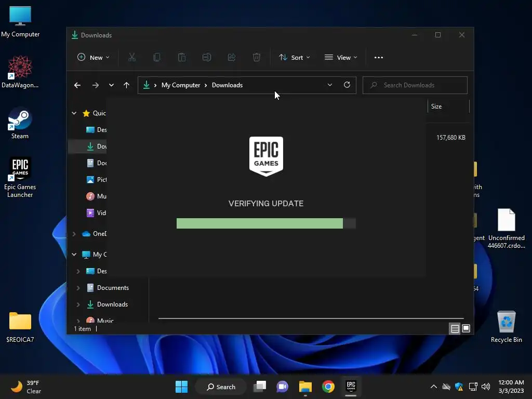Viewport: 532px width, 399px height.
Task: Open the $REOICA7 folder on desktop
Action: pos(20,327)
